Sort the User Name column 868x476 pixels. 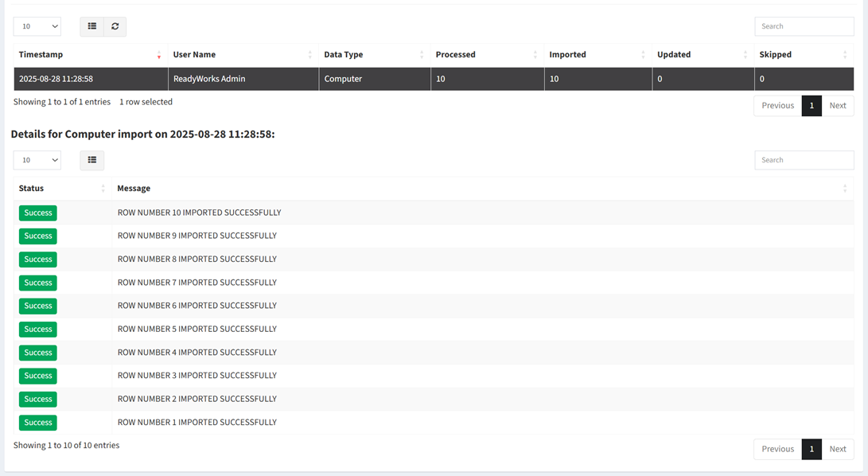click(310, 55)
